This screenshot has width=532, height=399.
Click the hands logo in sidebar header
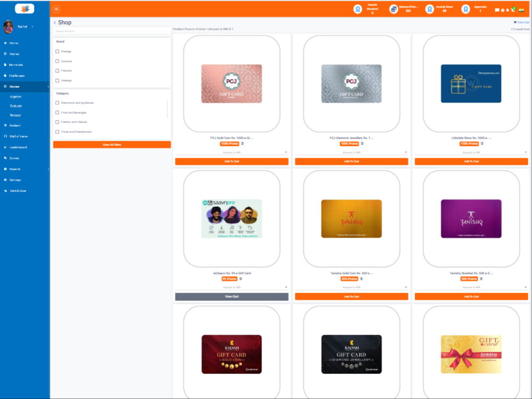click(x=25, y=9)
